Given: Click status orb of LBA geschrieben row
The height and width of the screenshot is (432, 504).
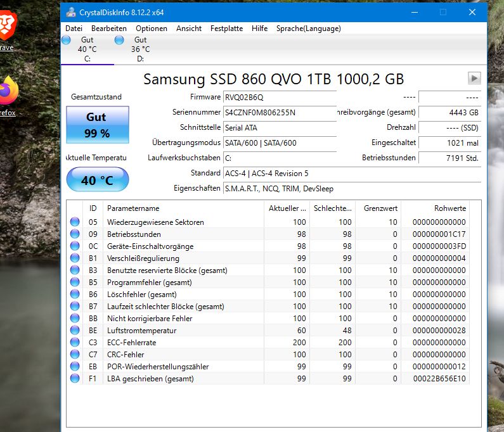Looking at the screenshot, I should tap(75, 378).
